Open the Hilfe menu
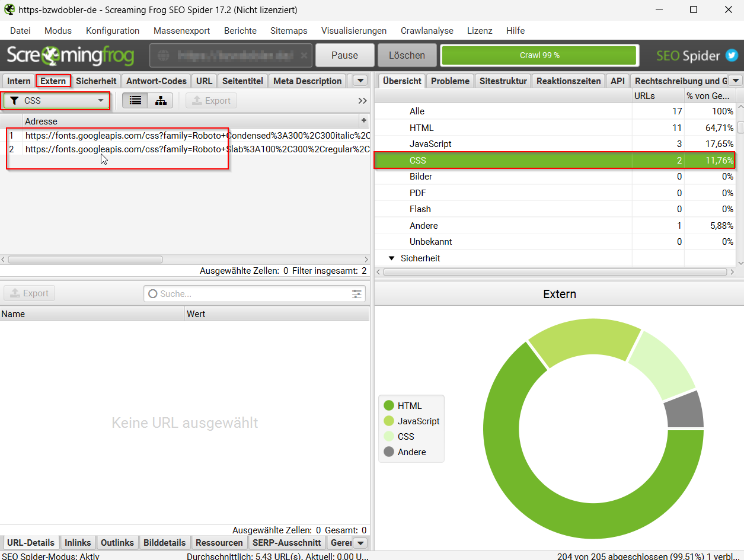 point(515,31)
